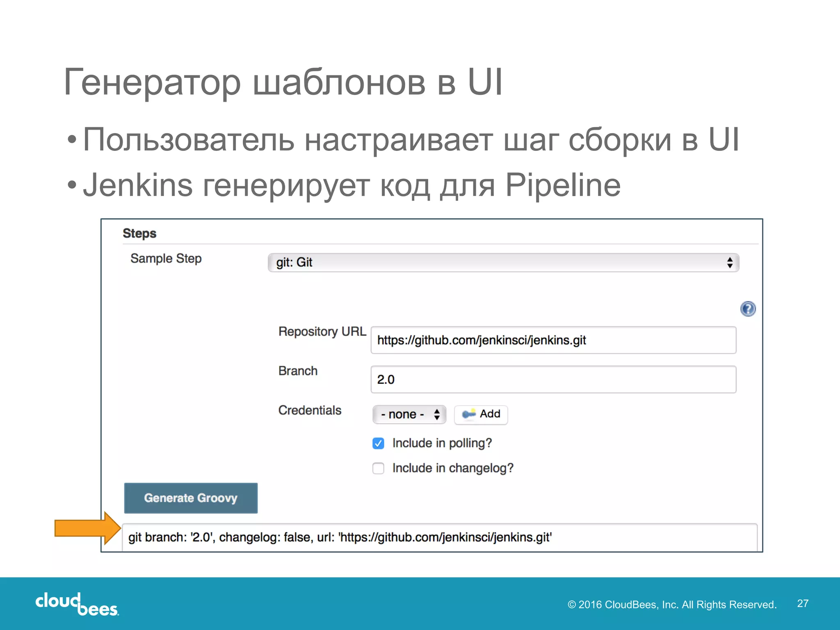Viewport: 840px width, 630px height.
Task: Open the Sample Step dropdown 'git: Git'
Action: (503, 262)
